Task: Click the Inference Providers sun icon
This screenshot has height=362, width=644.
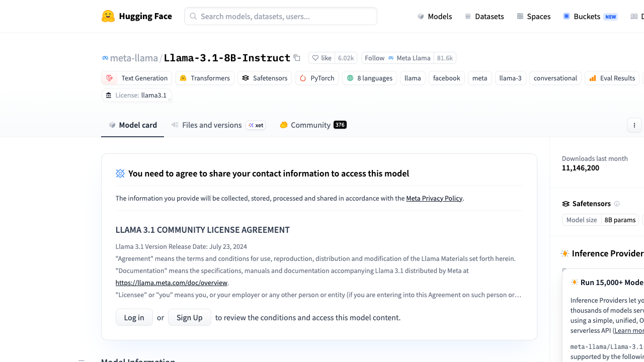Action: pos(565,253)
